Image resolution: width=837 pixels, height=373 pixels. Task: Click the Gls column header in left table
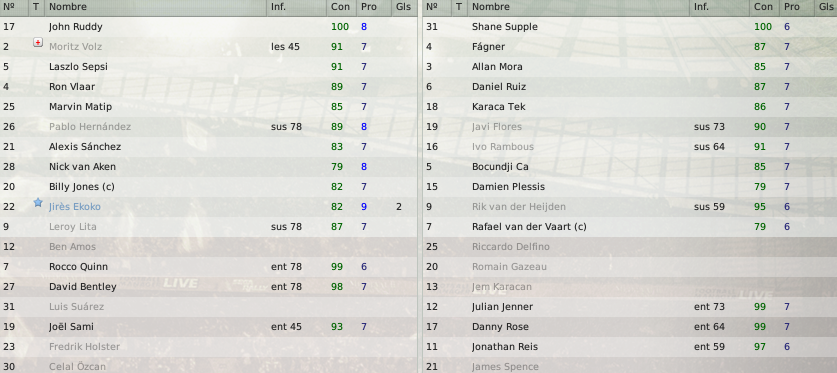pyautogui.click(x=405, y=7)
